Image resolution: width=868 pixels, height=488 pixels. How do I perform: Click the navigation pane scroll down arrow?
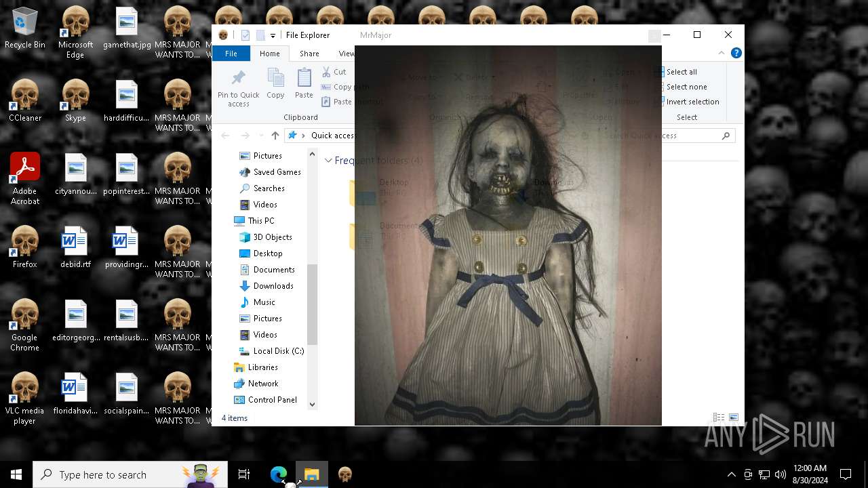(x=312, y=405)
